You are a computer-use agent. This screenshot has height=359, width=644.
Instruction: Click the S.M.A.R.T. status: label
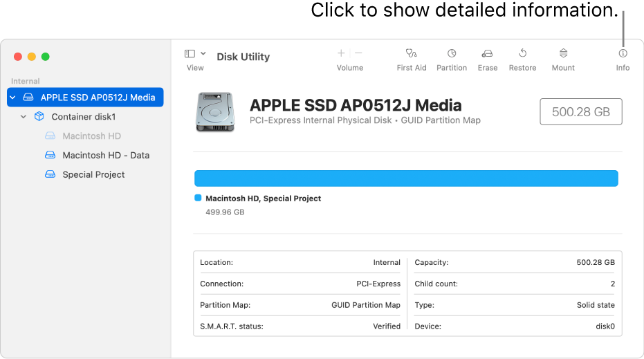pyautogui.click(x=232, y=326)
